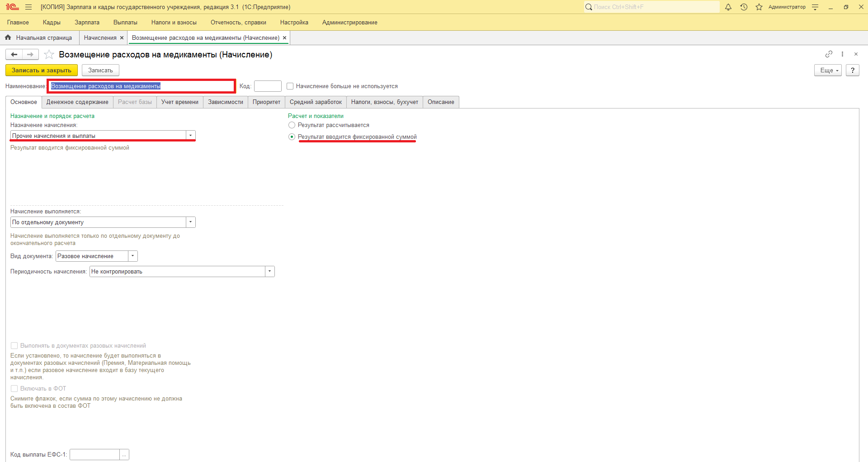Close the form with X icon
The image size is (868, 462).
(856, 54)
